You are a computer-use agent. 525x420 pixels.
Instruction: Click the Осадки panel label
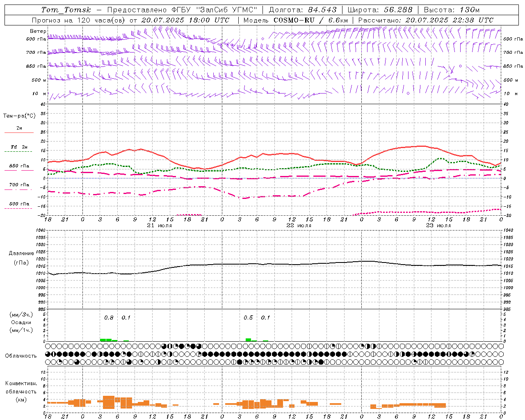point(21,322)
